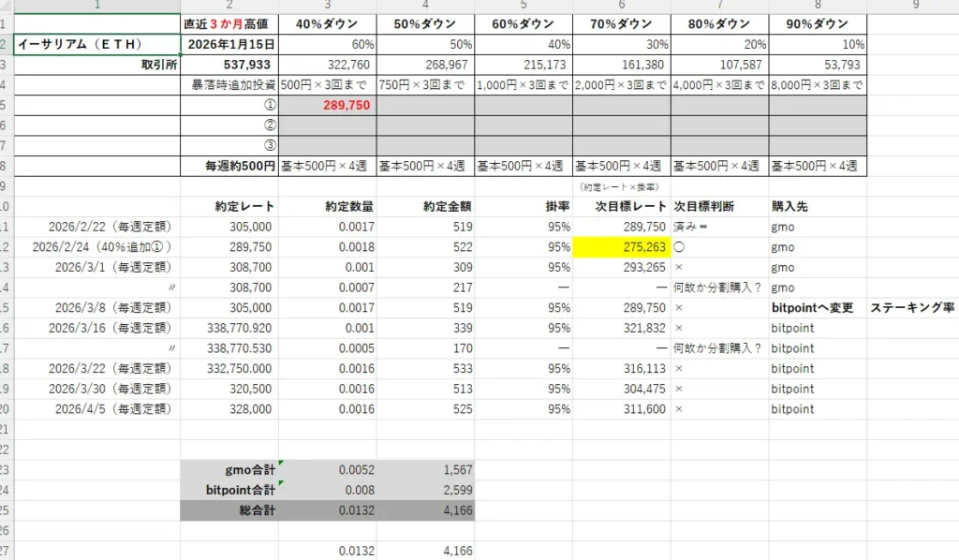
Task: Click column header 5 at top
Action: pos(524,7)
